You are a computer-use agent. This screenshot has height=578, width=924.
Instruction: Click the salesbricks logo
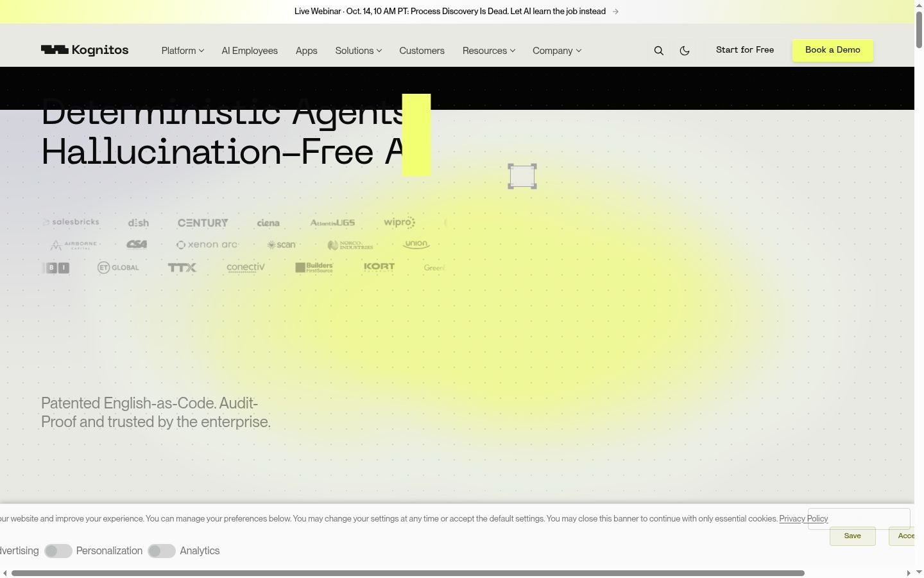[x=71, y=222]
